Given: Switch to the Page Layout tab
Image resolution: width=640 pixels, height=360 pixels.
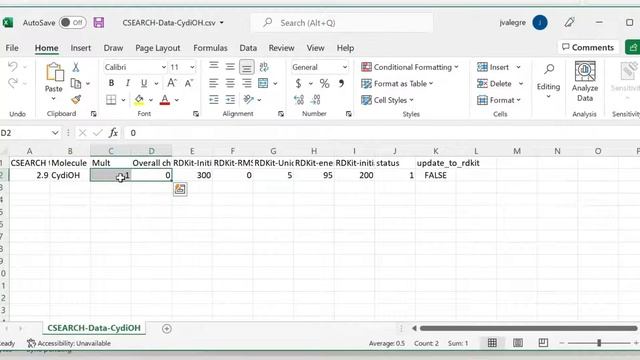Looking at the screenshot, I should 158,48.
